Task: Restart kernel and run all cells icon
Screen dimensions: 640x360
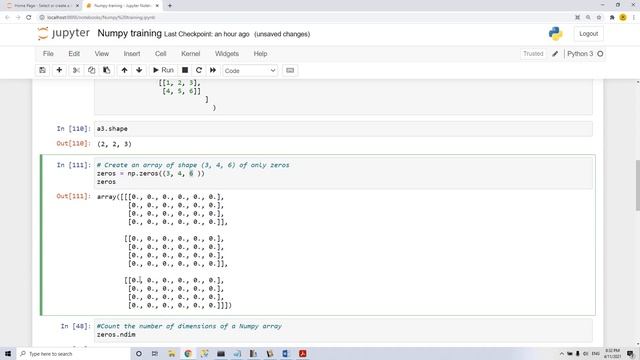Action: click(213, 70)
